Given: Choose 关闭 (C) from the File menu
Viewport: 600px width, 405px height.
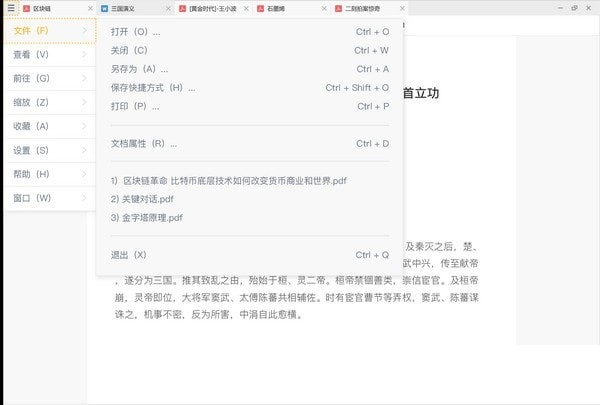Looking at the screenshot, I should coord(250,51).
